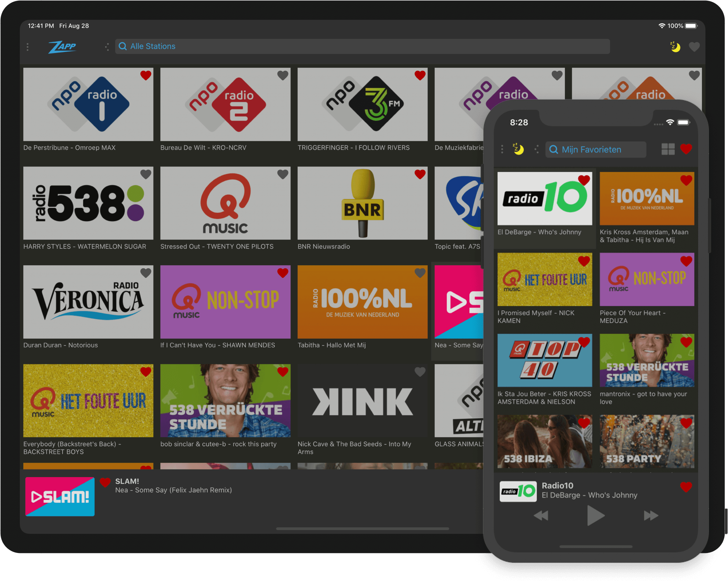Play the BNR microphone tile

click(x=362, y=203)
